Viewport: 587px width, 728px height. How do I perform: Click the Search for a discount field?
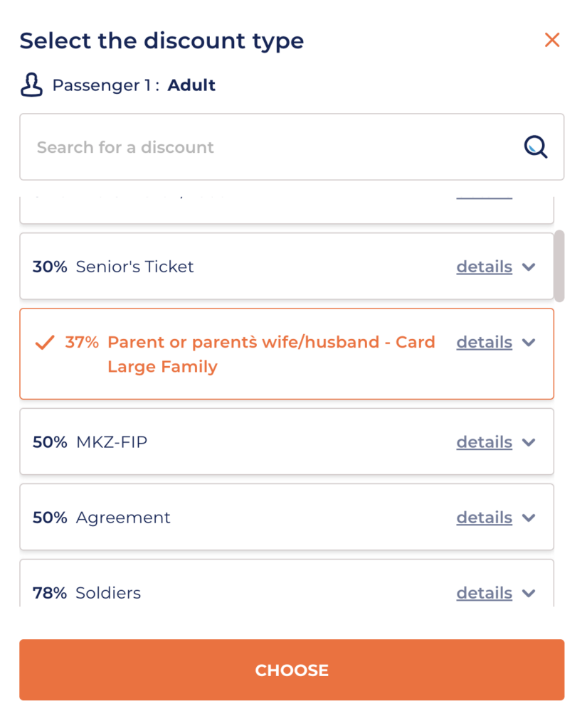point(270,147)
